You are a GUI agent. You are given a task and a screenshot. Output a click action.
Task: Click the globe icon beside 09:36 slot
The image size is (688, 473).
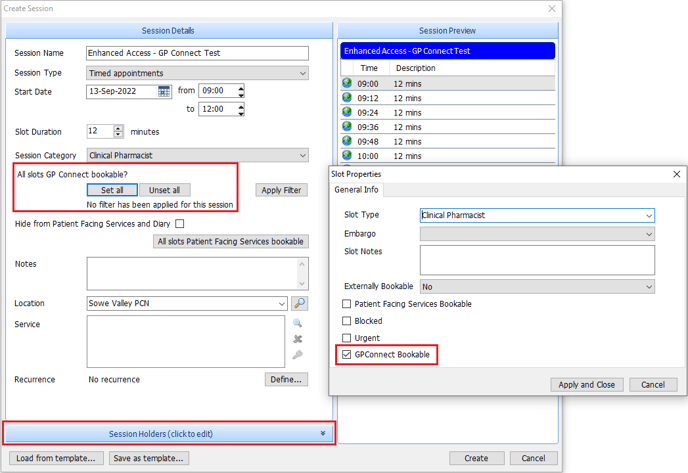[x=347, y=127]
